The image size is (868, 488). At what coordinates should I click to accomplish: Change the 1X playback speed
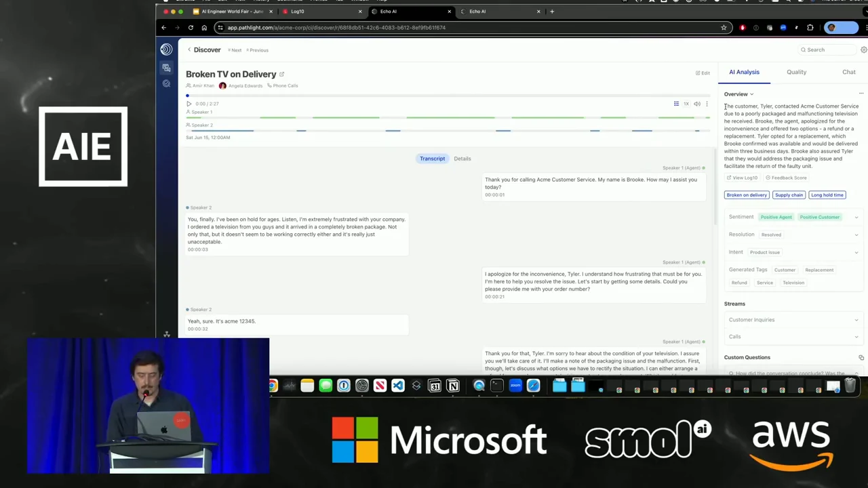tap(686, 104)
